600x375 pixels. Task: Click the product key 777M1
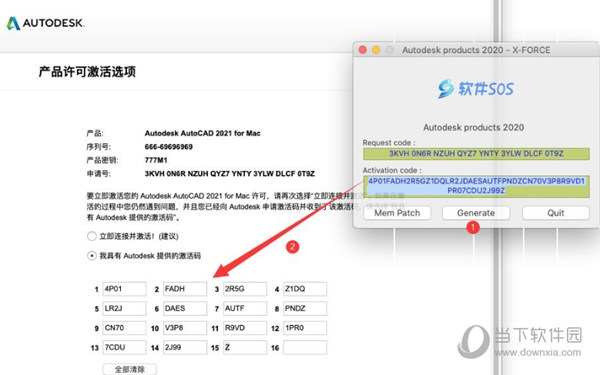click(x=156, y=160)
